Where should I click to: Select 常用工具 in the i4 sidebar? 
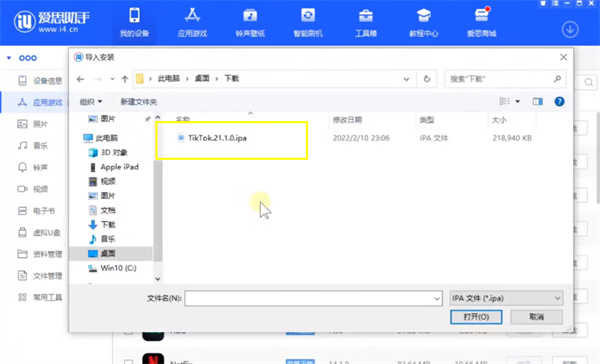coord(40,297)
